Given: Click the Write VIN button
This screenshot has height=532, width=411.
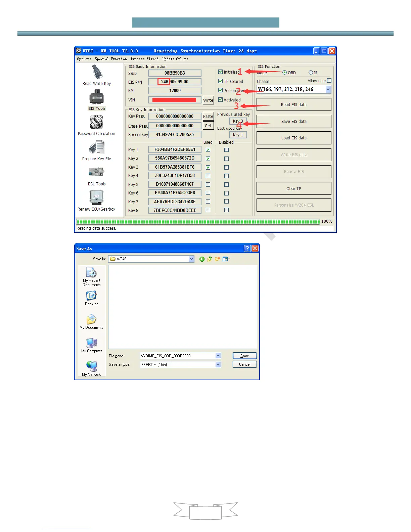Looking at the screenshot, I should tap(208, 100).
